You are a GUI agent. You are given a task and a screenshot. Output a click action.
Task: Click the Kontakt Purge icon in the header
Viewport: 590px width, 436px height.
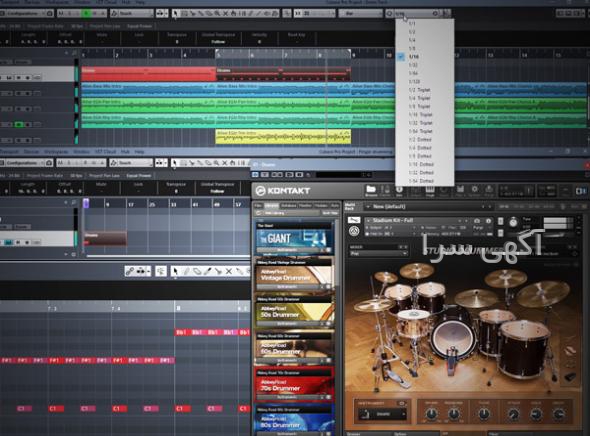pos(489,190)
